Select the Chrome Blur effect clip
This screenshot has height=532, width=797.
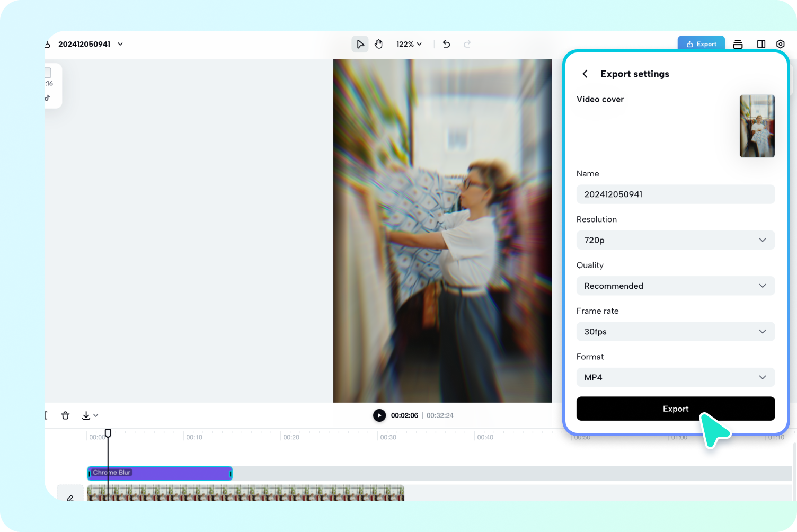pyautogui.click(x=160, y=473)
